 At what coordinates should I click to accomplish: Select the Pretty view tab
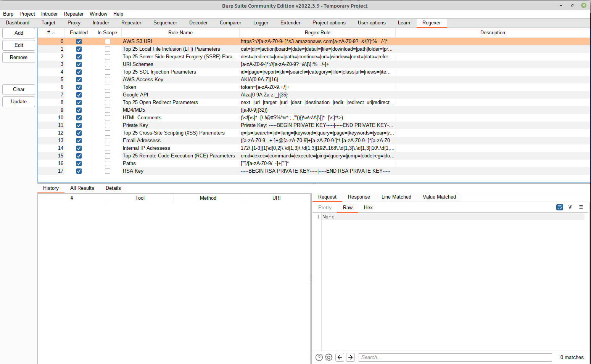[x=325, y=208]
